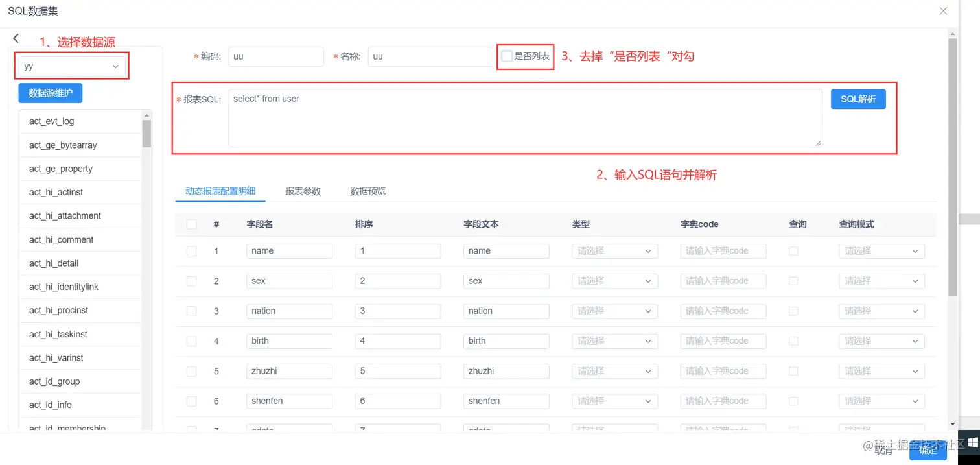This screenshot has height=465, width=980.
Task: Select act_id_info table in list
Action: (80, 405)
